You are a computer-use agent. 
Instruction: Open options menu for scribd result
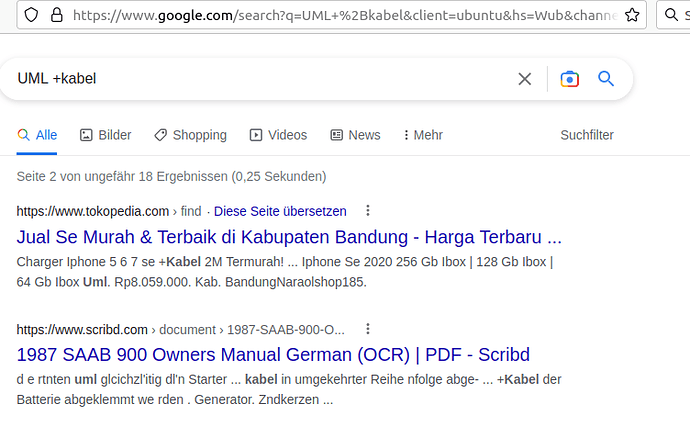[x=368, y=328]
